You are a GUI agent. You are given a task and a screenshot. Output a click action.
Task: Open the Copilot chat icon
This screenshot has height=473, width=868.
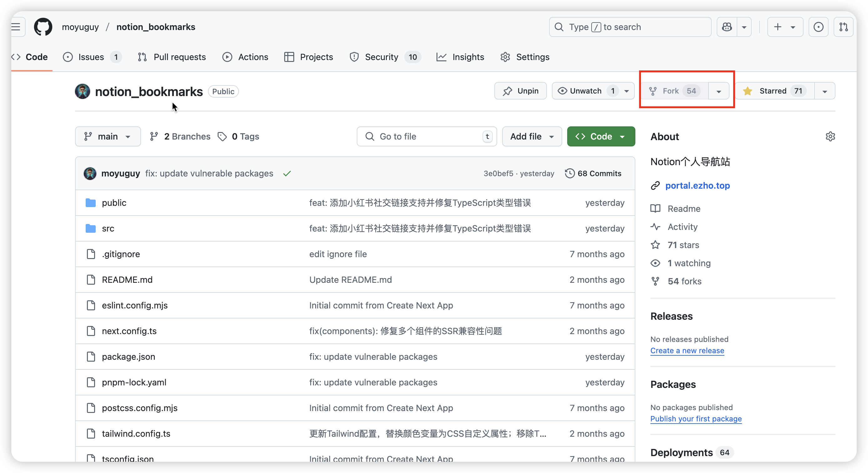coord(727,27)
